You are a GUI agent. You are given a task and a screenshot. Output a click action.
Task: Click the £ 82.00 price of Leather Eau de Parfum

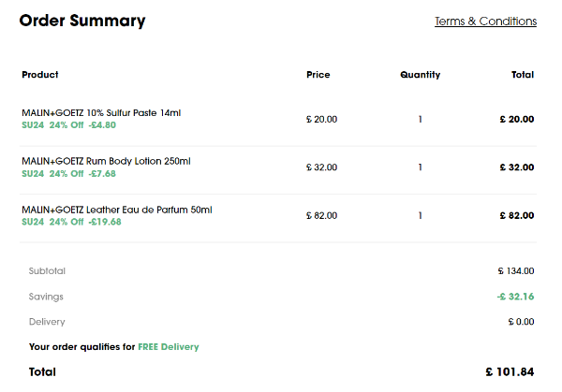coord(321,216)
